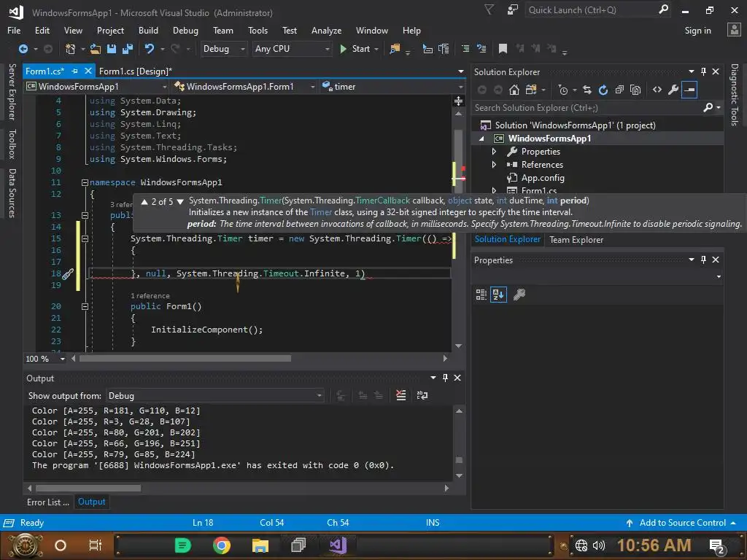Open the Any CPU platform dropdown

(292, 49)
